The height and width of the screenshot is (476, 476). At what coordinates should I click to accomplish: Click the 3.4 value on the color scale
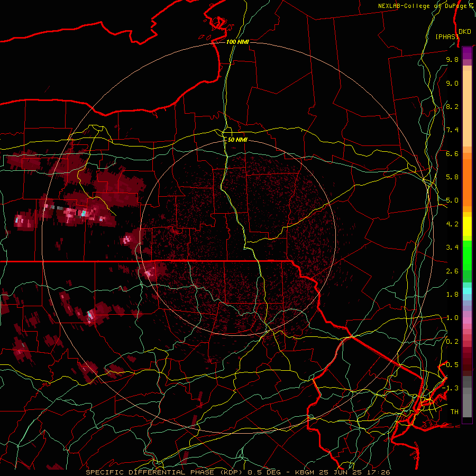(452, 248)
